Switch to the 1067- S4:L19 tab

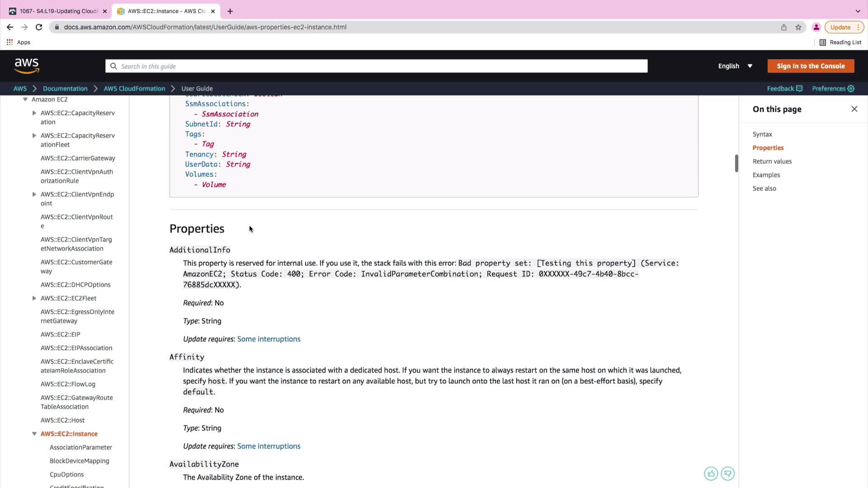59,11
